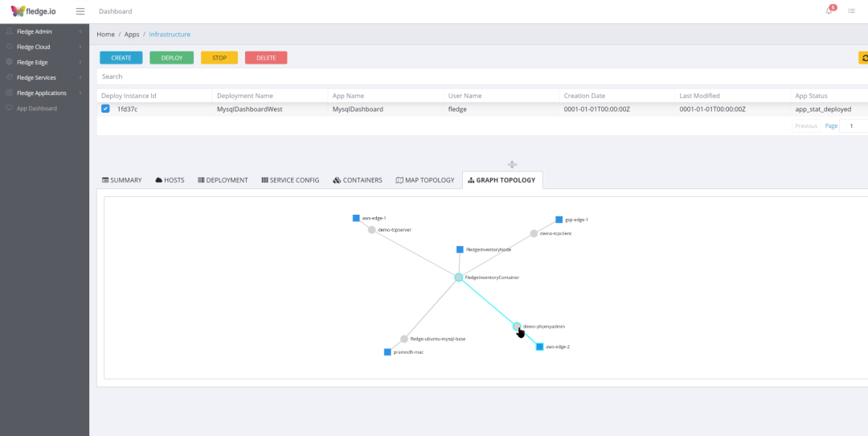The height and width of the screenshot is (436, 868).
Task: Click the fledge.io butterfly logo
Action: tap(18, 11)
